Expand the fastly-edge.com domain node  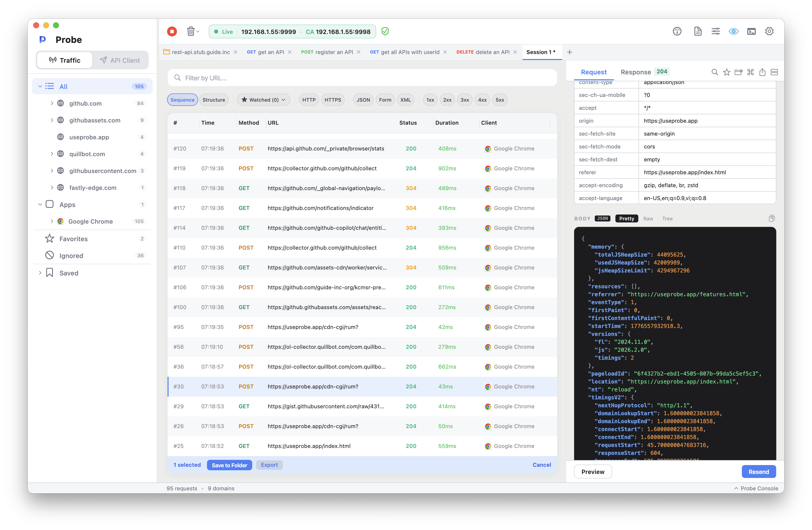click(52, 188)
